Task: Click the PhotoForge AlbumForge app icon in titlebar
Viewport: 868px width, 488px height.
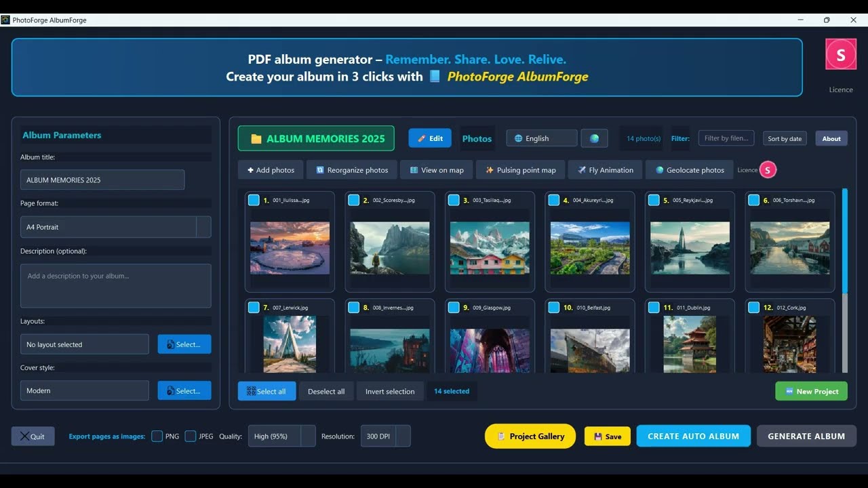Action: 5,20
